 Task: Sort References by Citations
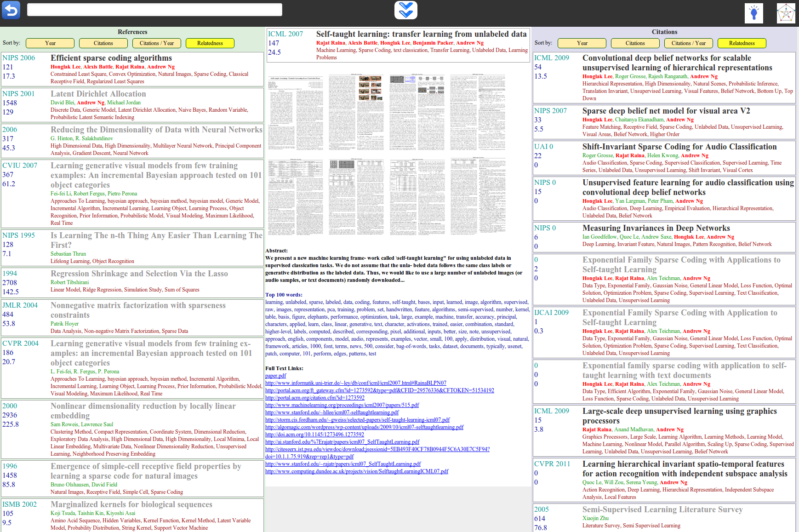[103, 43]
